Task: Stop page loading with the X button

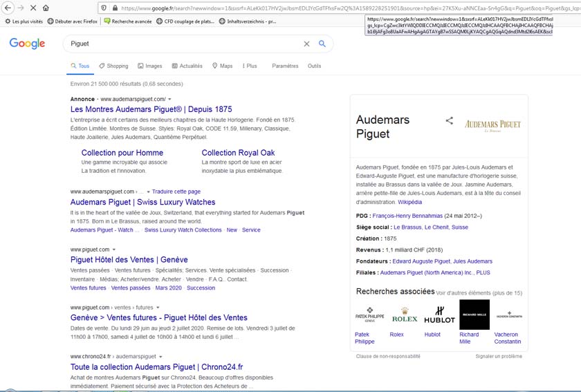Action: (33, 8)
